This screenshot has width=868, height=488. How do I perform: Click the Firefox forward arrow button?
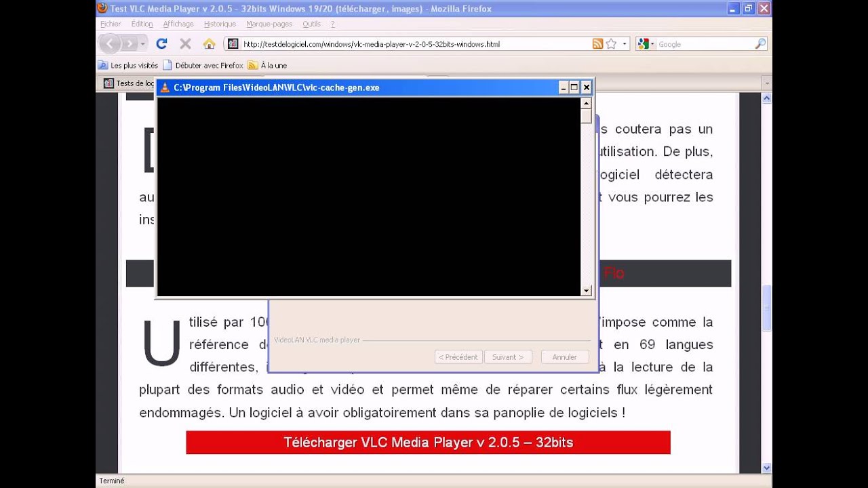point(129,44)
